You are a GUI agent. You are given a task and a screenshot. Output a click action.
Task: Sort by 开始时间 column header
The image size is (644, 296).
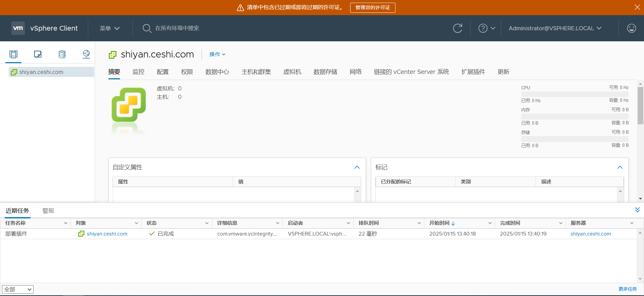click(x=439, y=223)
